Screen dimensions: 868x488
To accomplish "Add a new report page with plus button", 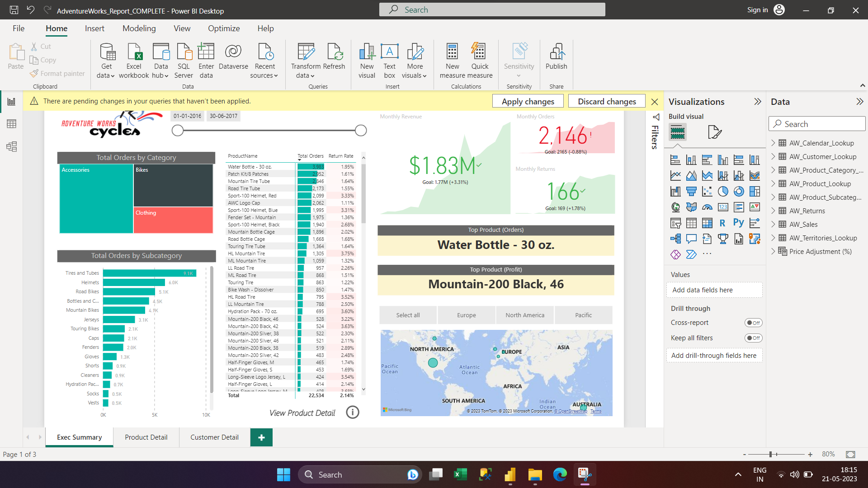I will tap(261, 437).
